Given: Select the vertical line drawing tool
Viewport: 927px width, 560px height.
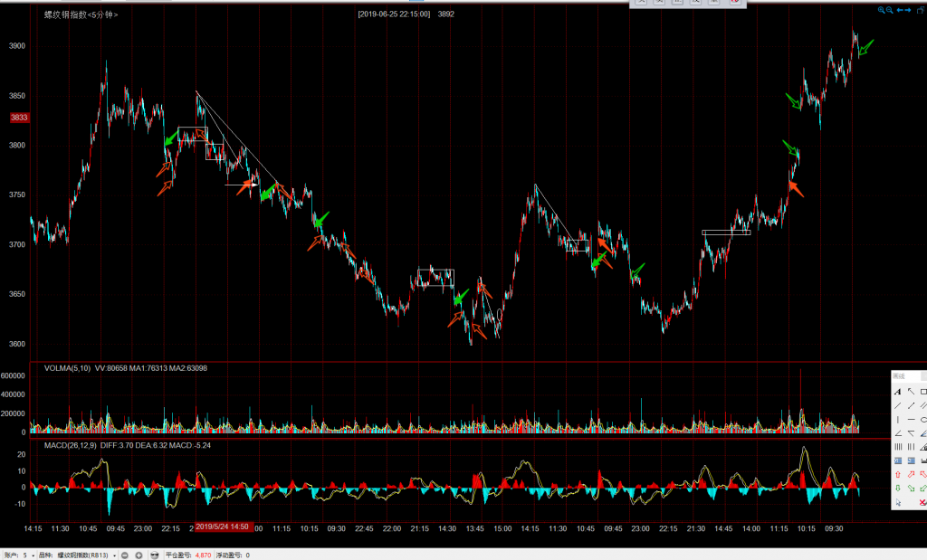Looking at the screenshot, I should pyautogui.click(x=897, y=420).
